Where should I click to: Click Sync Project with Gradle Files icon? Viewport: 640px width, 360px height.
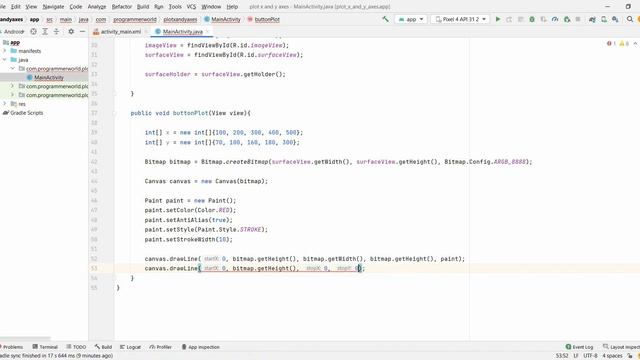[592, 19]
